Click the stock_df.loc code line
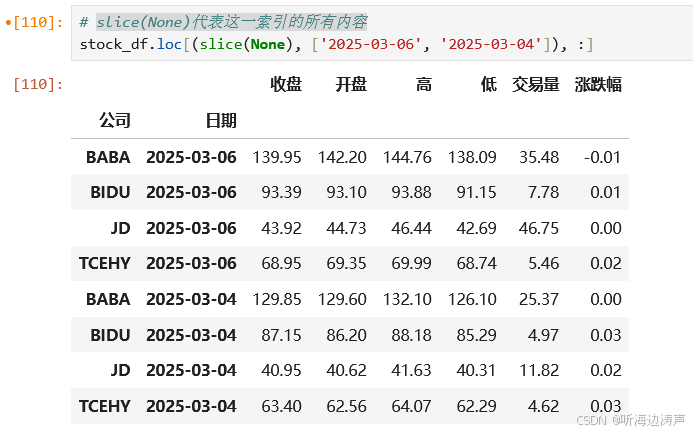Screen dimensions: 693x434 point(336,44)
